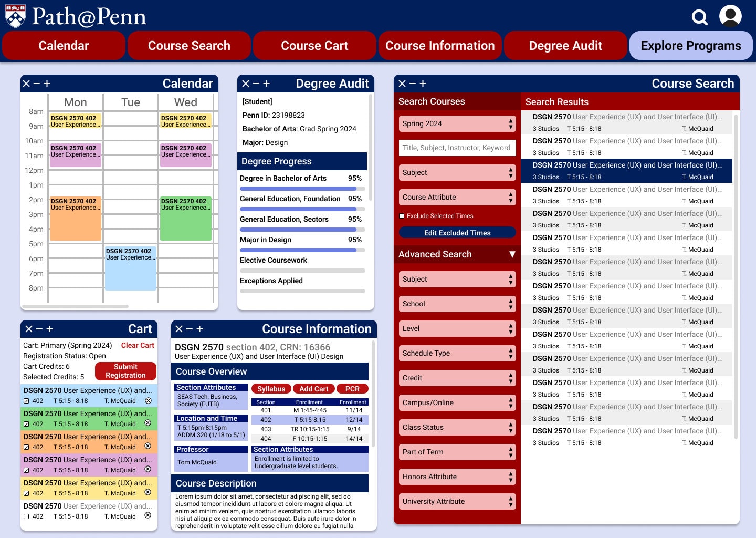The image size is (756, 538).
Task: Uncheck the yellow cart course checkbox
Action: pos(26,493)
